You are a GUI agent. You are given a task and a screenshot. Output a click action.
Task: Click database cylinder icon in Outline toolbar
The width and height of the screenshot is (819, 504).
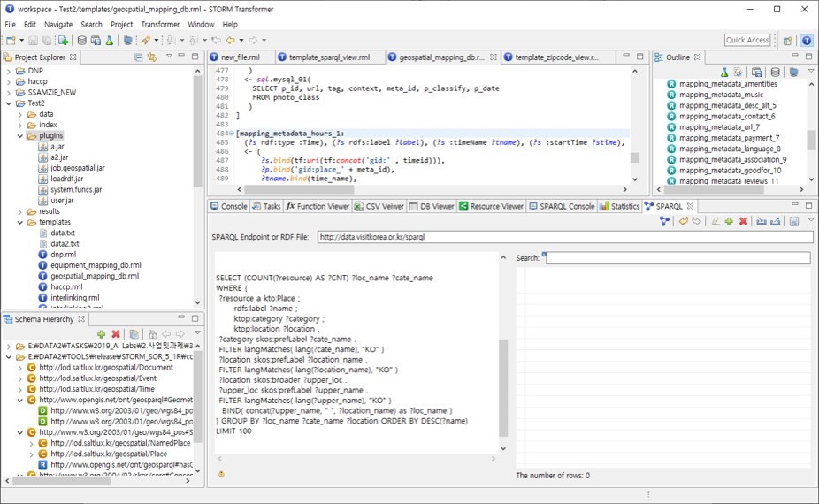[x=776, y=73]
